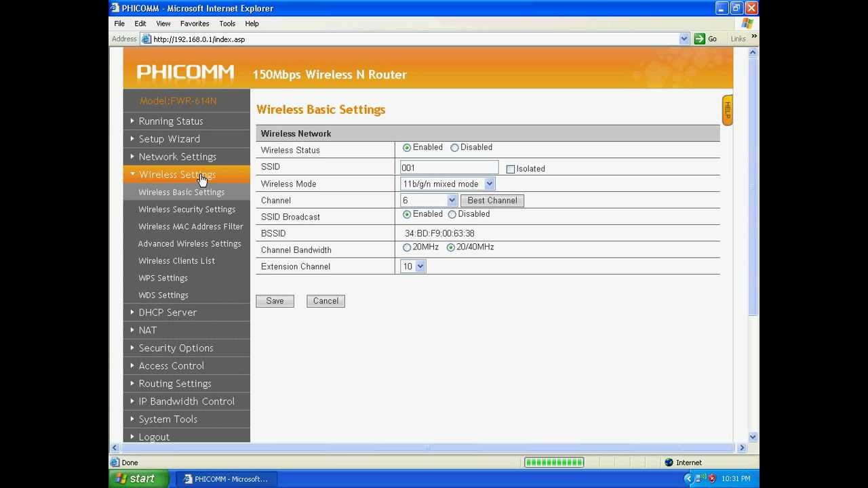868x488 pixels.
Task: Open the Edit menu
Action: [140, 23]
